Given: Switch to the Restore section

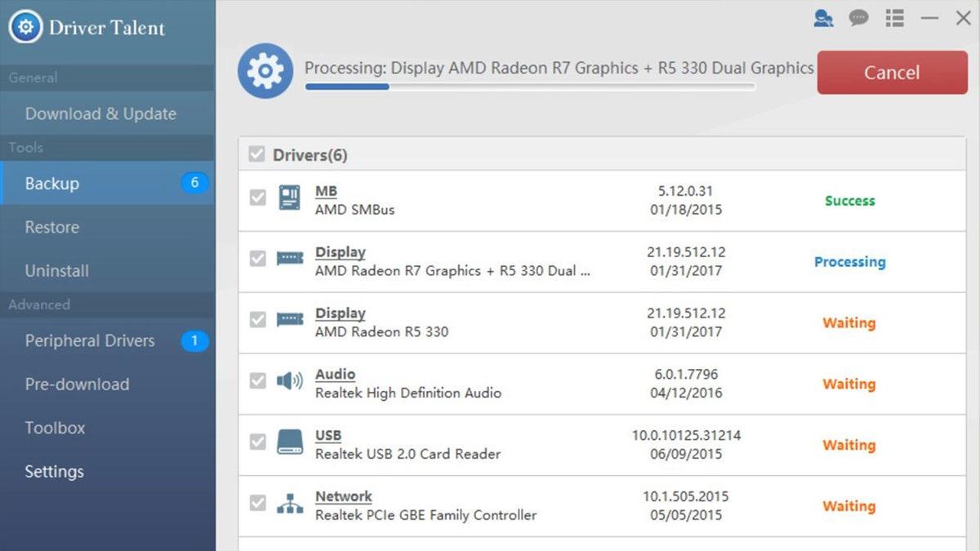Looking at the screenshot, I should tap(53, 227).
